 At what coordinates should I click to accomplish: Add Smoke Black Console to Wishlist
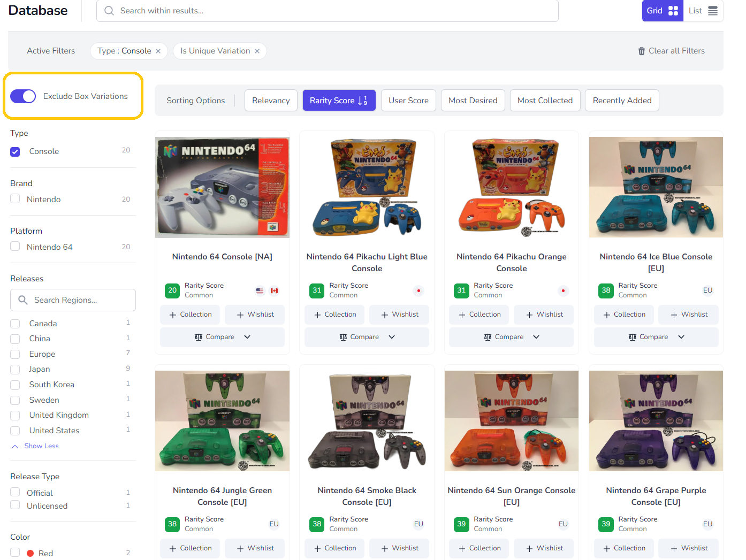(x=399, y=549)
